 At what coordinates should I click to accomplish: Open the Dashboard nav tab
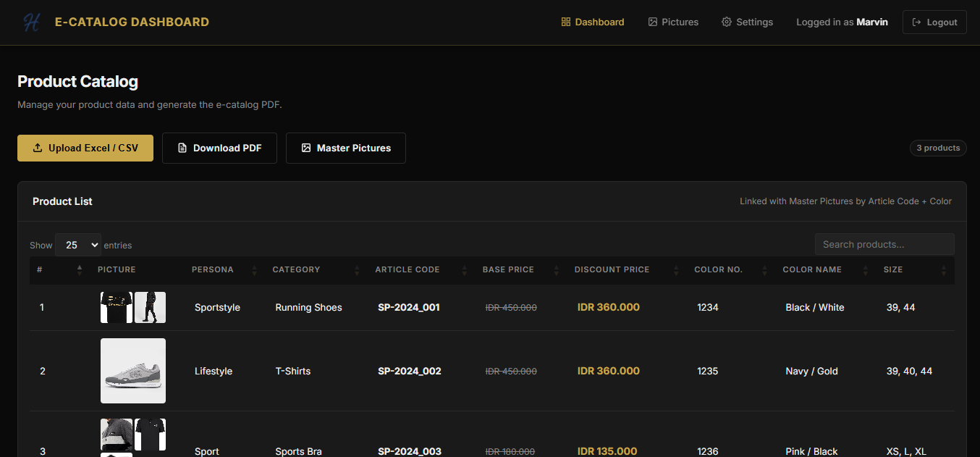coord(593,22)
